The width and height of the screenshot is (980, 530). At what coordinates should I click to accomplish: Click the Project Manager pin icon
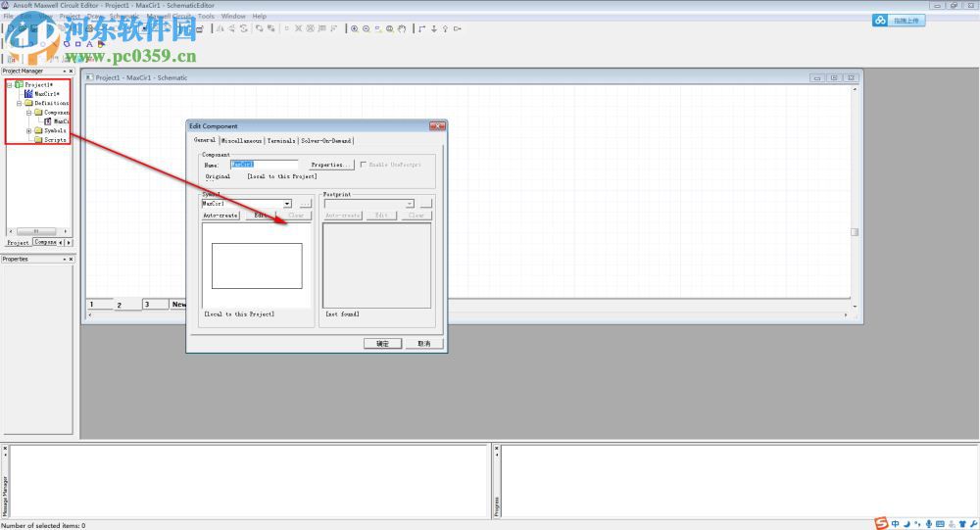coord(65,72)
